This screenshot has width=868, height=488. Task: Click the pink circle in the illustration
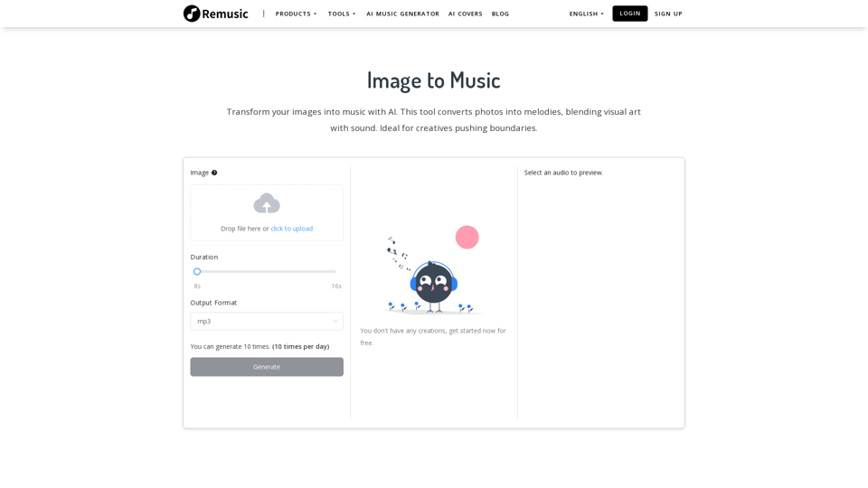(x=467, y=238)
